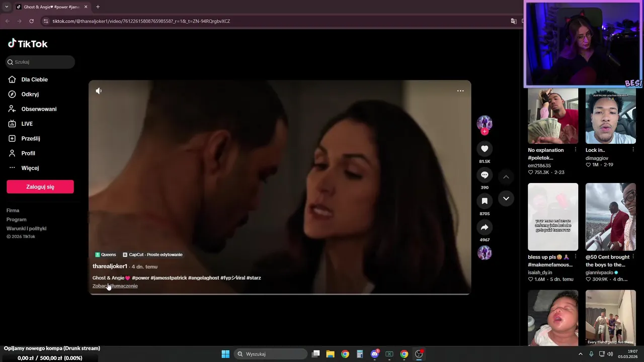
Task: Open Every friend group video thumbnail
Action: [611, 318]
